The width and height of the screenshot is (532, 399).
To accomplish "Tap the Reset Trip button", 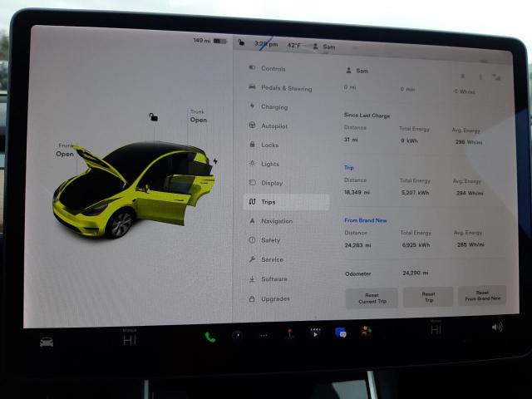I will [428, 297].
